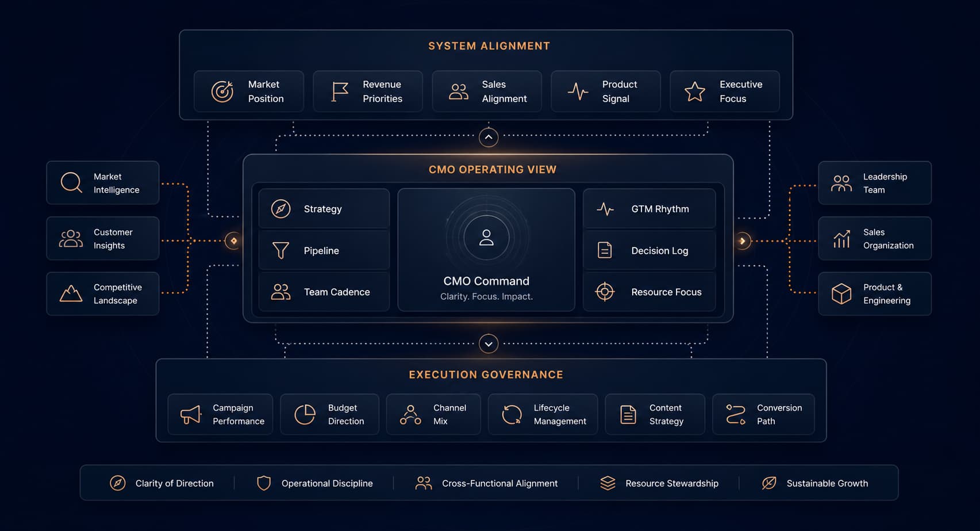Click the CMO Command user avatar icon

486,238
